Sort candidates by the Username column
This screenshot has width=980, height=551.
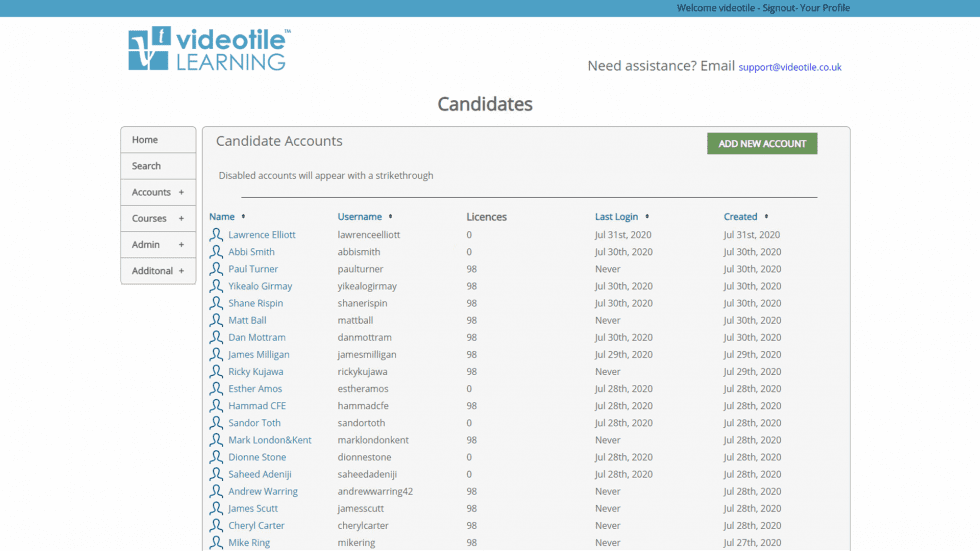click(359, 217)
